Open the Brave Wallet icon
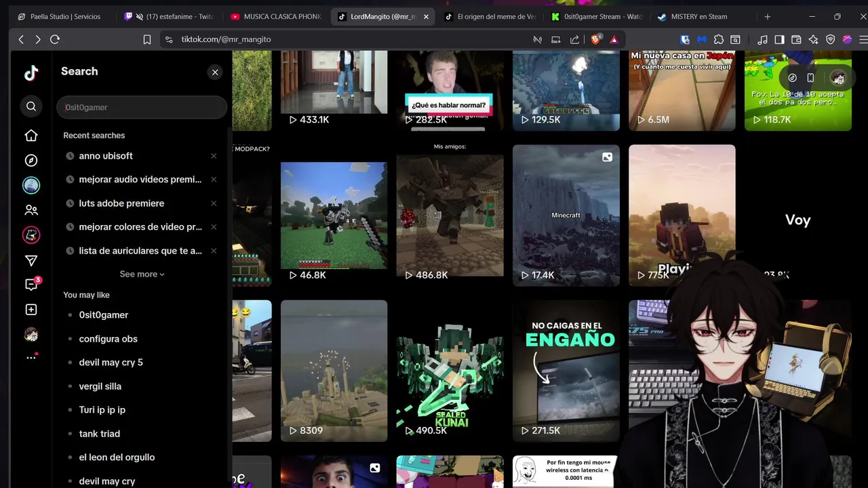868x488 pixels. (797, 39)
